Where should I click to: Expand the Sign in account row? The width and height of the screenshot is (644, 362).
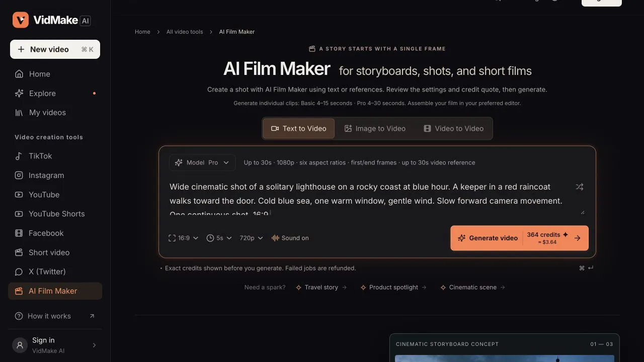pyautogui.click(x=55, y=345)
